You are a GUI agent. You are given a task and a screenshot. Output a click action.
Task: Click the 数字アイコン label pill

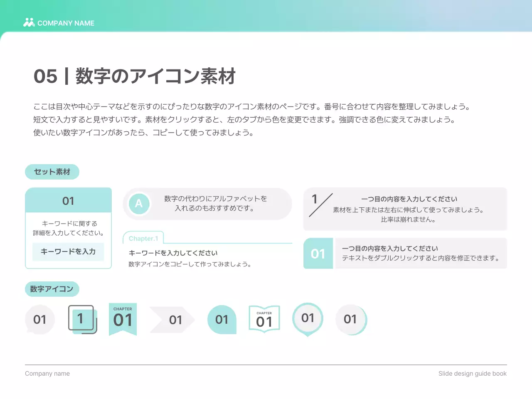click(52, 289)
